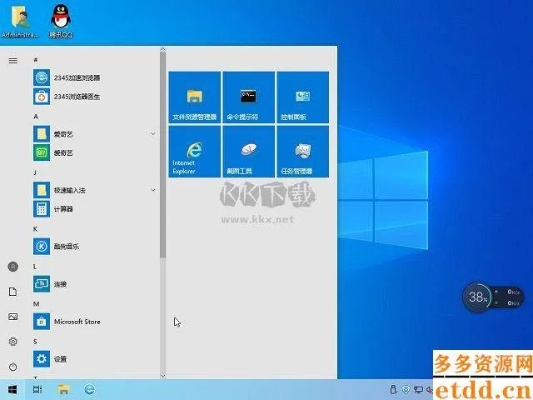Click the 38% memory floating ball
Screen dimensions: 533x400
pos(477,297)
